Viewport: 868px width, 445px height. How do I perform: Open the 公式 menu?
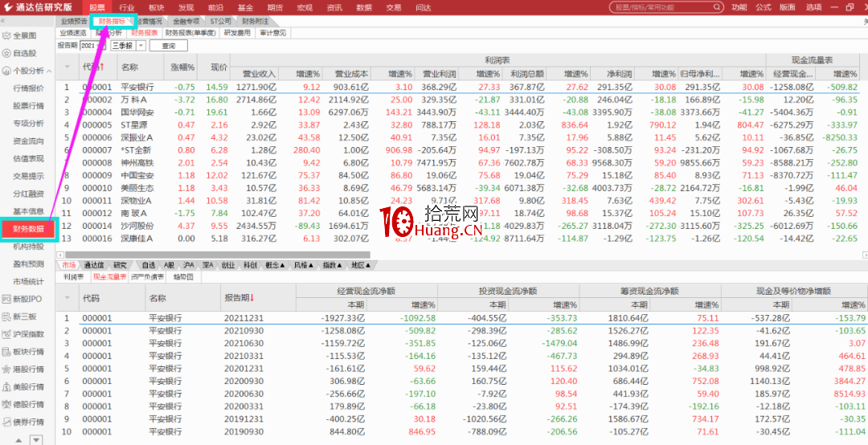pyautogui.click(x=764, y=7)
